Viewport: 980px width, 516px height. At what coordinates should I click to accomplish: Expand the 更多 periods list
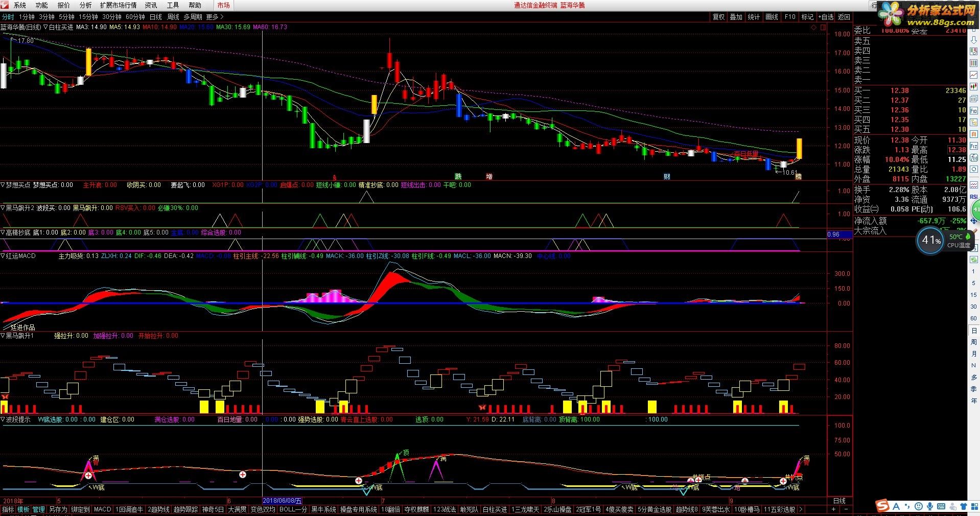215,17
